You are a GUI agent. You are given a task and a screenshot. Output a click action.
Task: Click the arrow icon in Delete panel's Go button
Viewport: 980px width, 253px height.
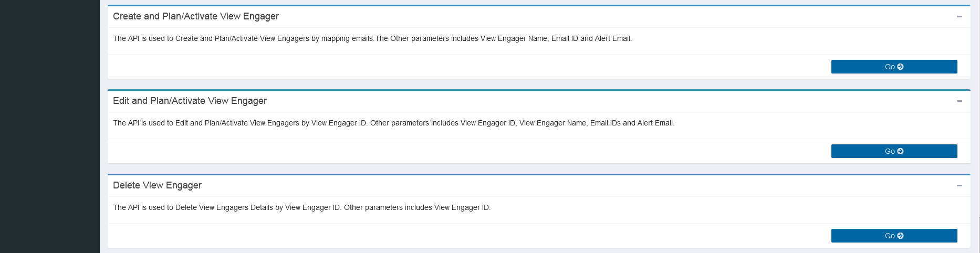(900, 236)
